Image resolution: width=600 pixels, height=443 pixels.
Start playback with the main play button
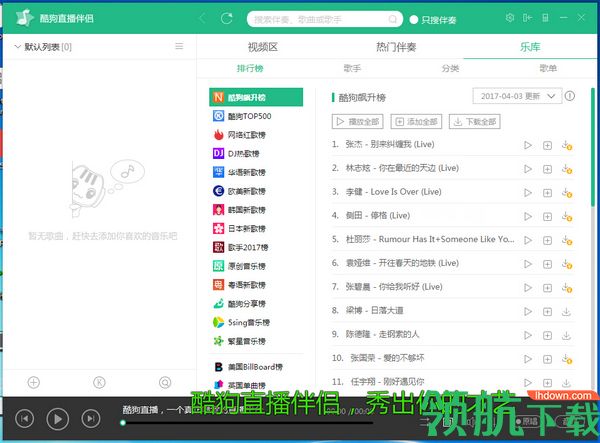tap(57, 419)
